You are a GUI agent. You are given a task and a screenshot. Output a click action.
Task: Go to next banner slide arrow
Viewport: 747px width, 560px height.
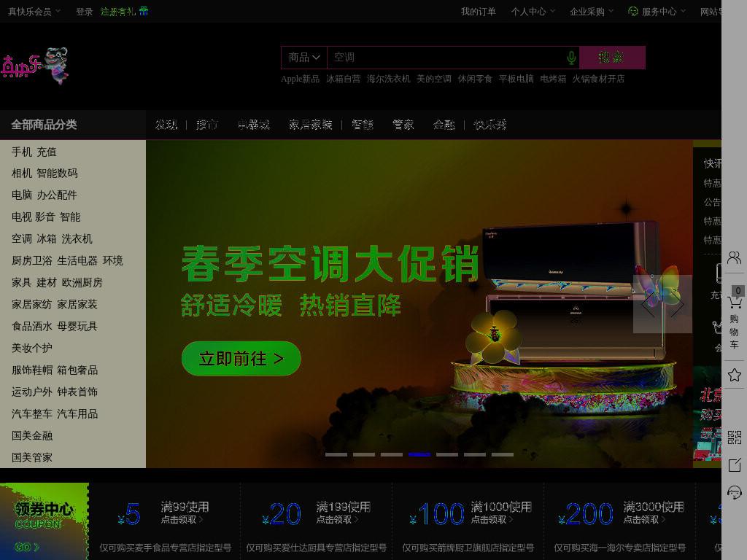678,304
